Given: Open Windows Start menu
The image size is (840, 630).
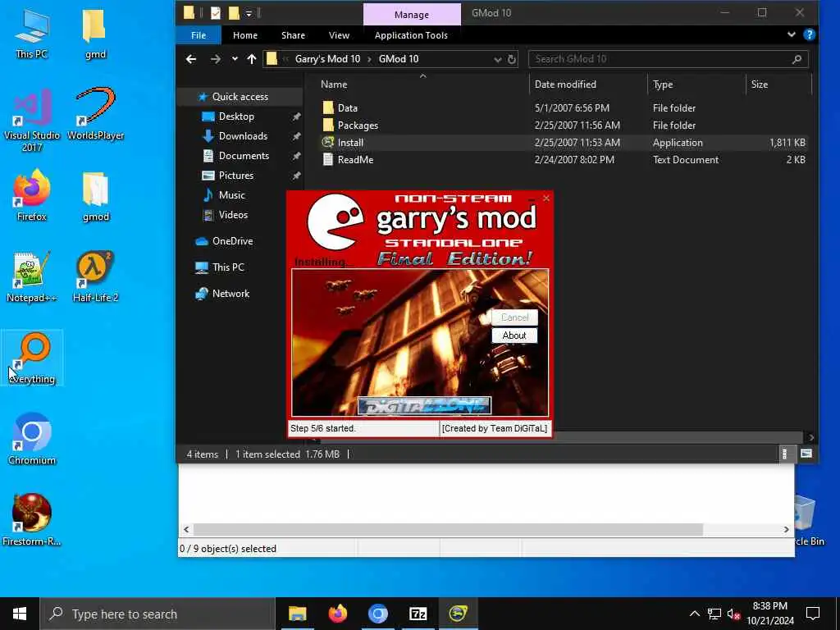Looking at the screenshot, I should pos(20,614).
